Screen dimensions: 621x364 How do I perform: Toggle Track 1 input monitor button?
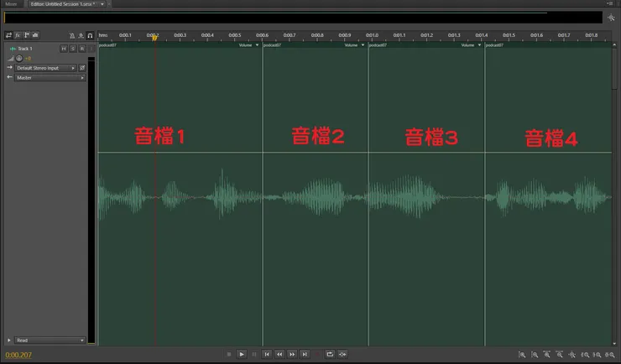[x=91, y=49]
